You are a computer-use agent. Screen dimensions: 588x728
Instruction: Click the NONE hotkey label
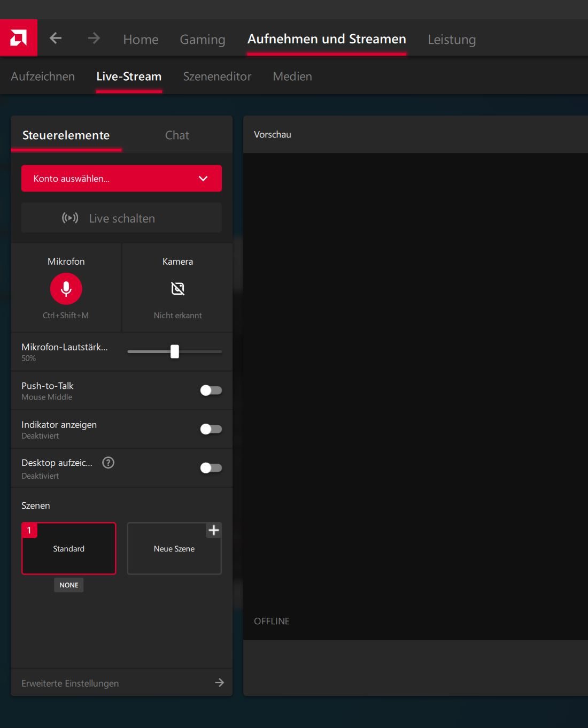pos(68,585)
